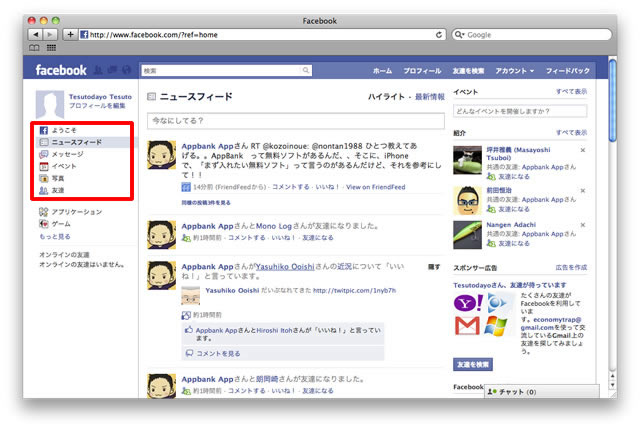Switch to ハイライト feed view
This screenshot has height=430, width=640.
click(386, 97)
